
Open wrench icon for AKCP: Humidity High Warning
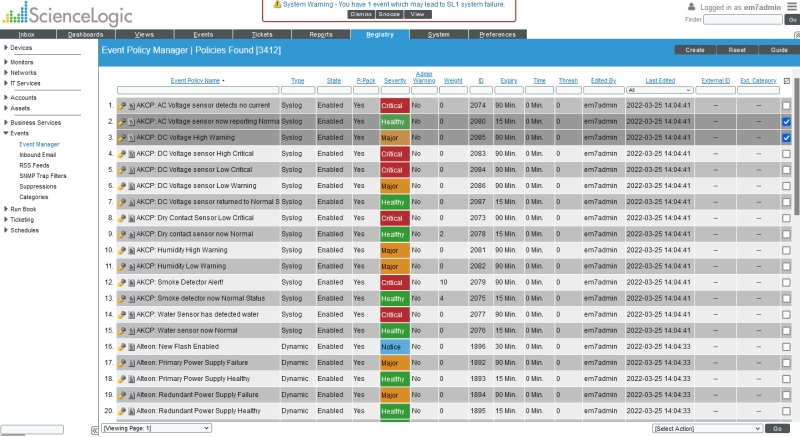coord(122,250)
